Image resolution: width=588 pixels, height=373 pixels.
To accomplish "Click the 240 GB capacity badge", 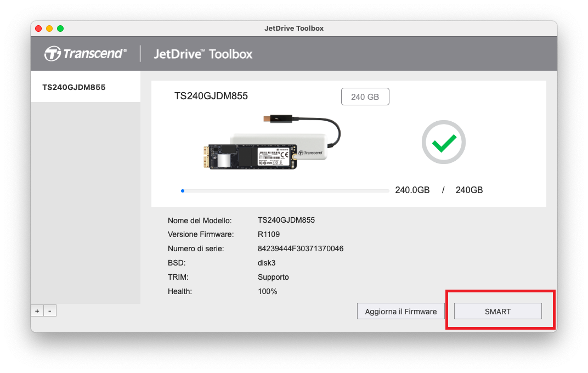I will (x=365, y=97).
